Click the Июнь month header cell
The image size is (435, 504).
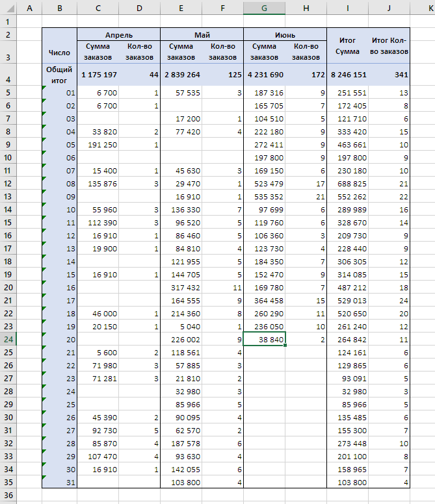coord(285,34)
